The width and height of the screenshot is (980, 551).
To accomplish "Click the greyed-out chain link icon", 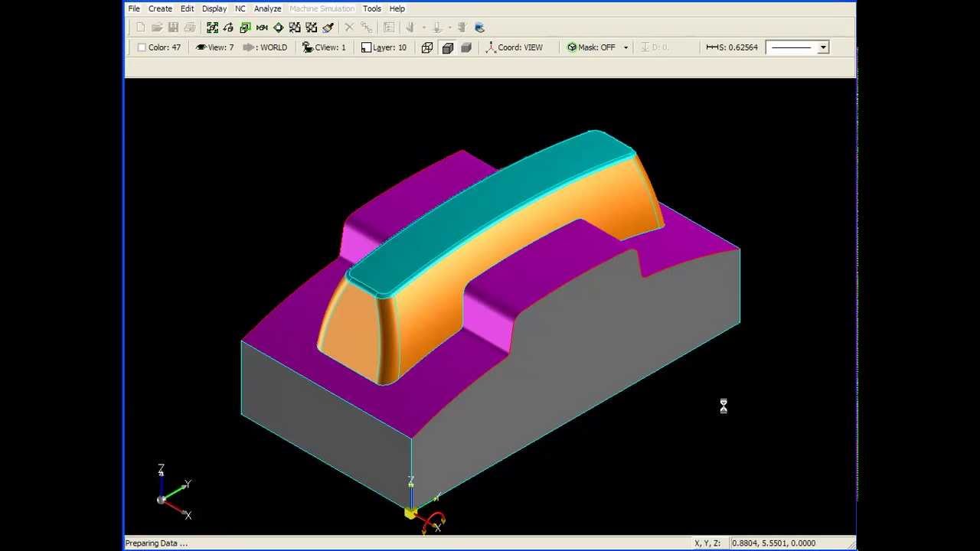I will [x=366, y=28].
